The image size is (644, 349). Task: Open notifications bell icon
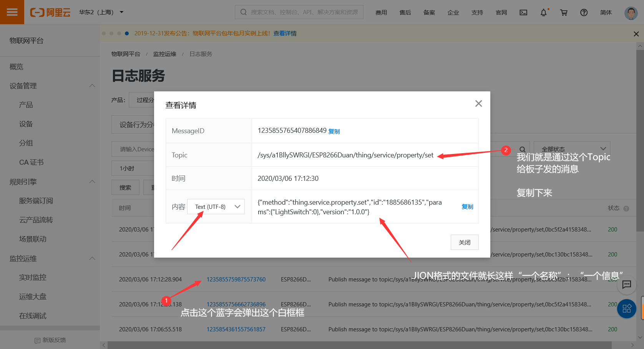click(x=544, y=12)
